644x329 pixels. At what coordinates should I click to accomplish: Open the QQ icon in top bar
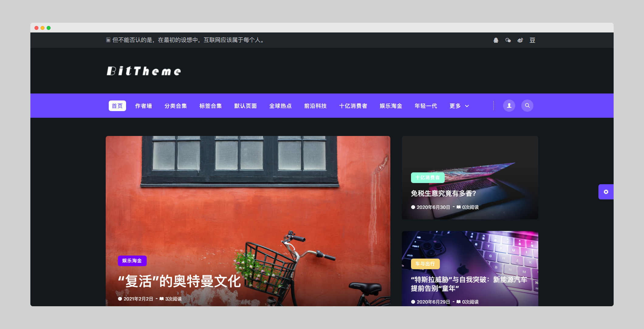(496, 40)
